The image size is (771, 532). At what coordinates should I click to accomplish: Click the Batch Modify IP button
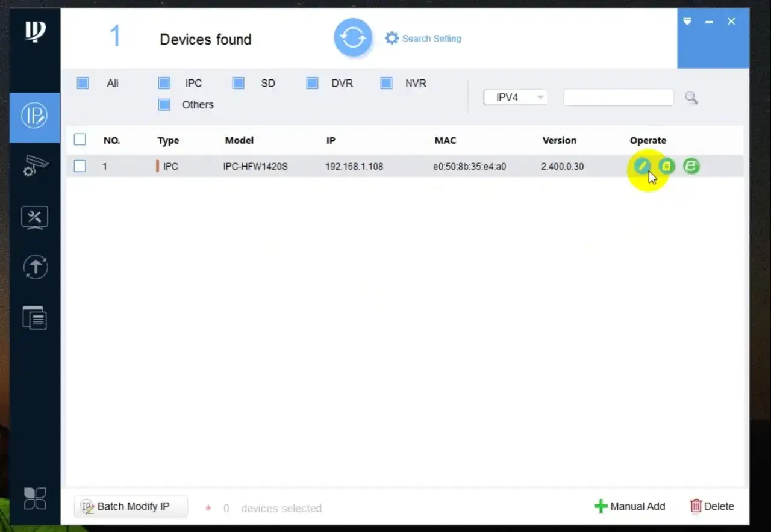point(130,506)
